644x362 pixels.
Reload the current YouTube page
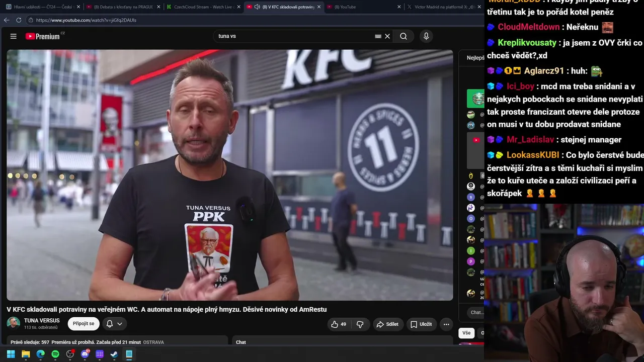19,20
